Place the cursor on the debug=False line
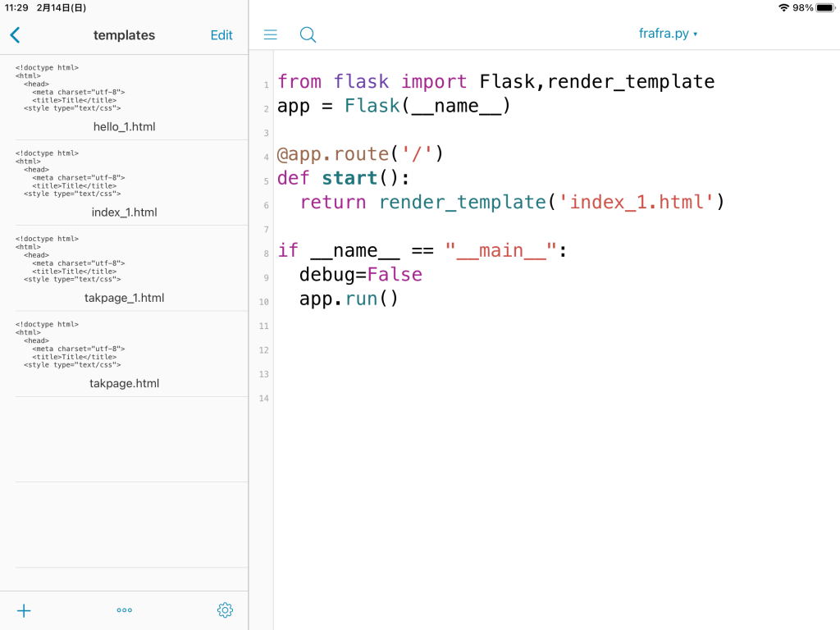 click(360, 274)
